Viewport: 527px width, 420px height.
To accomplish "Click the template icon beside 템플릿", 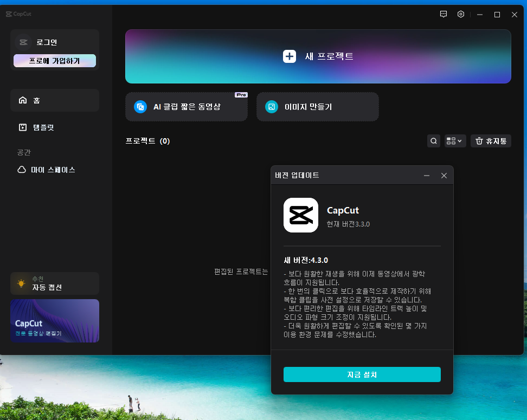I will (23, 127).
